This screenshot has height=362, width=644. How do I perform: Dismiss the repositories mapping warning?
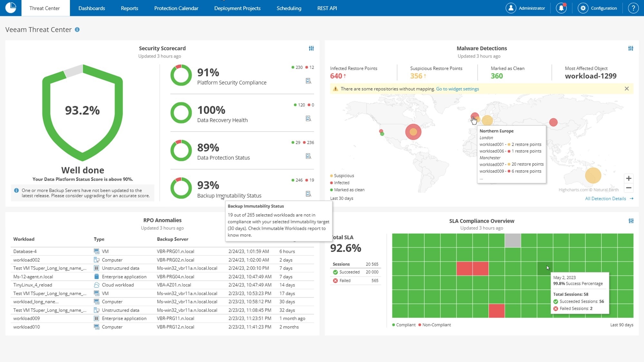627,88
